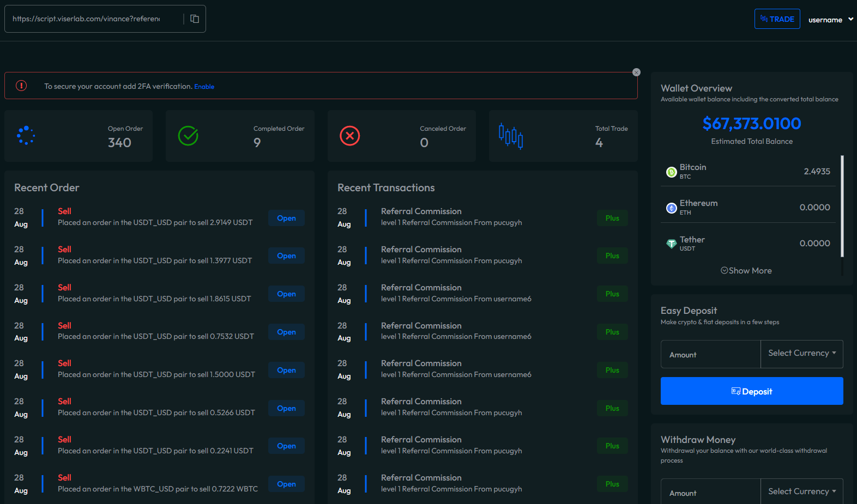Click the Open Order spinner icon
This screenshot has height=504, width=857.
26,136
